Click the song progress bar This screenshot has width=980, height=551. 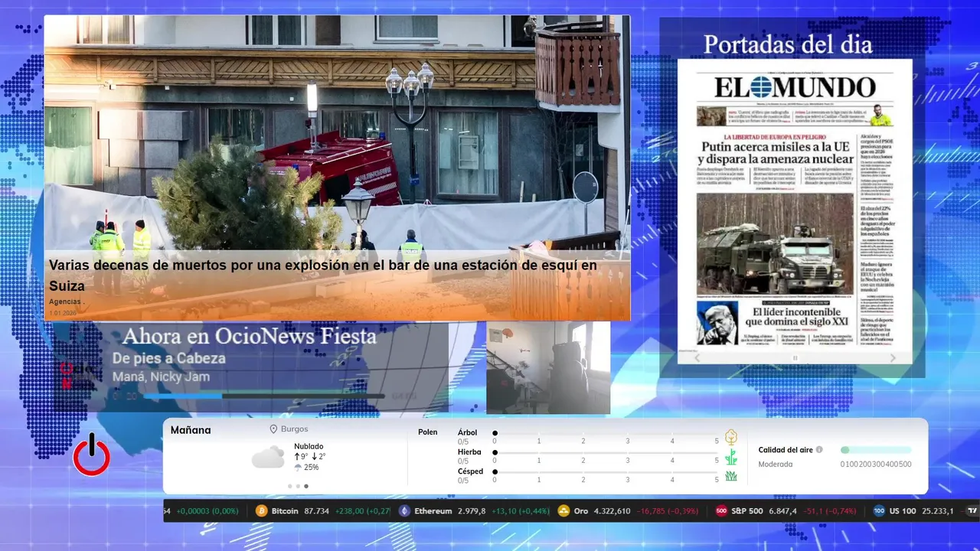click(264, 396)
